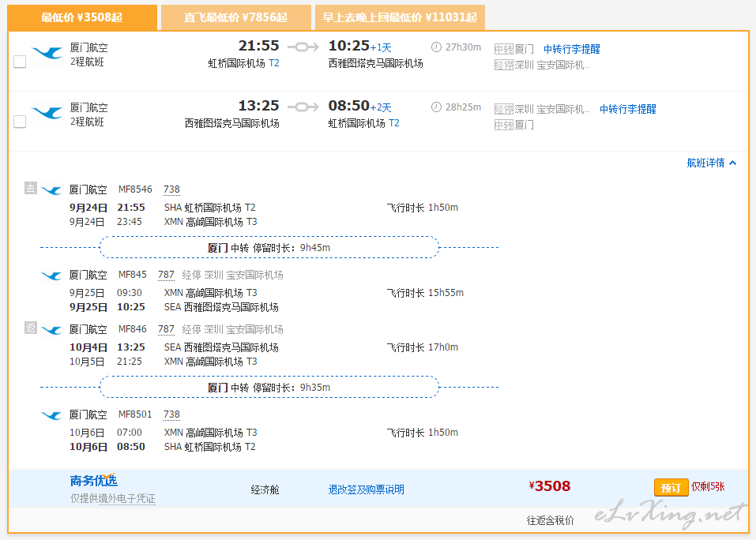This screenshot has height=540, width=756.
Task: Collapse the 航班详情 section
Action: point(712,163)
